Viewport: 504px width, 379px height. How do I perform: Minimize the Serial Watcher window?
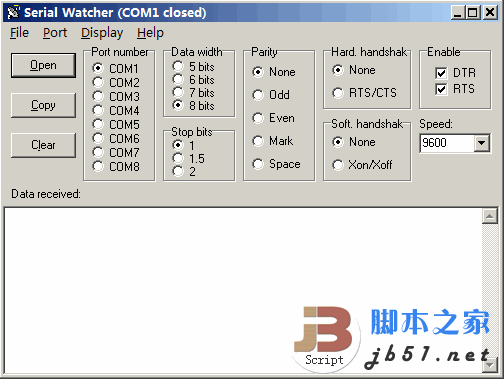point(458,13)
